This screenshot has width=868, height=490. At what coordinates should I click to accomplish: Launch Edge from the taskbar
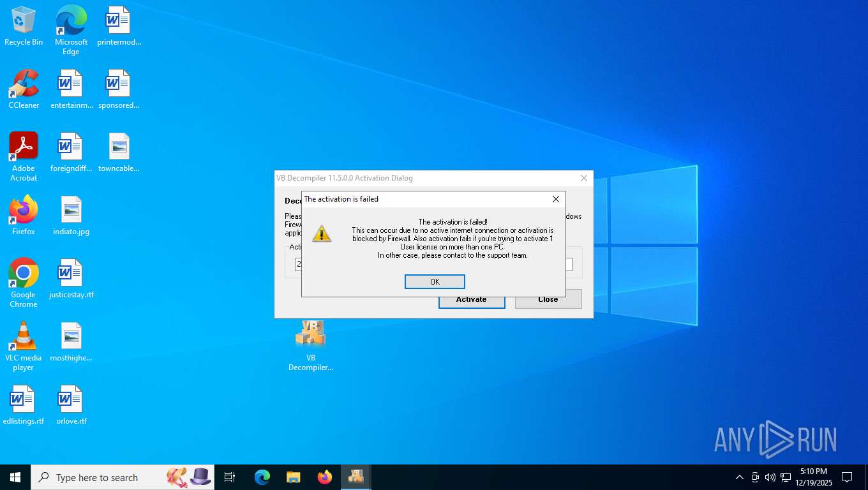262,477
